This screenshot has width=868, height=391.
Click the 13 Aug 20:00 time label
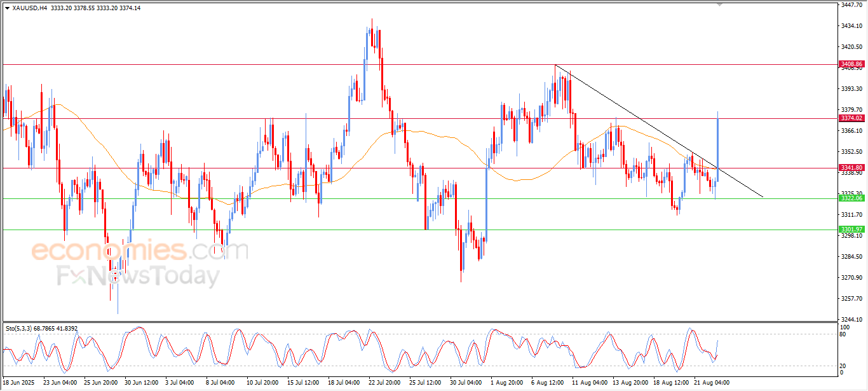pos(630,383)
